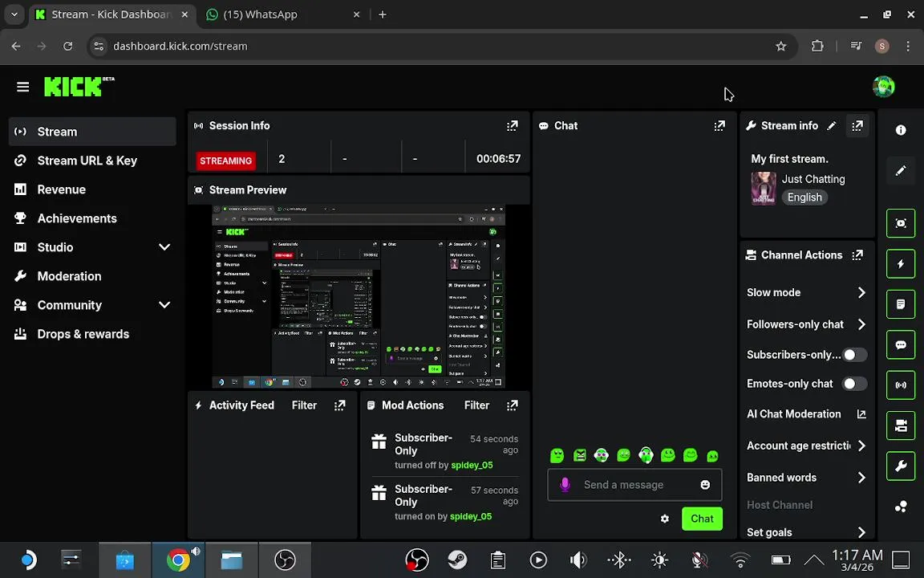Click the address bar showing dashboard.kick.com/stream

442,46
